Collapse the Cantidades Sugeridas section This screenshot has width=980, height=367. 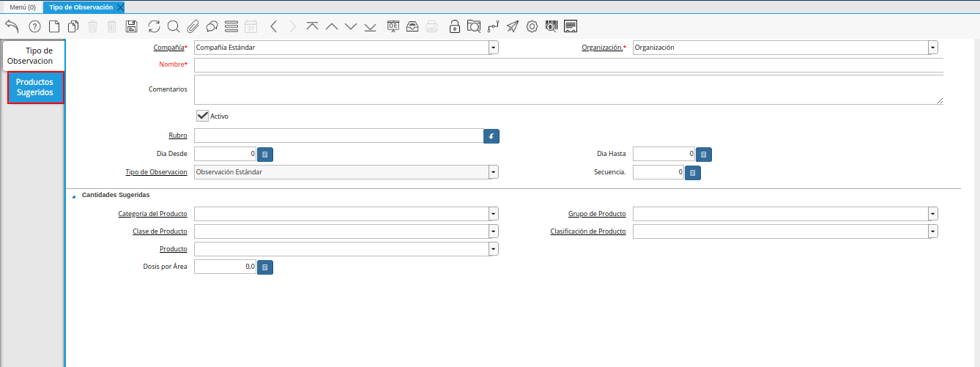73,196
